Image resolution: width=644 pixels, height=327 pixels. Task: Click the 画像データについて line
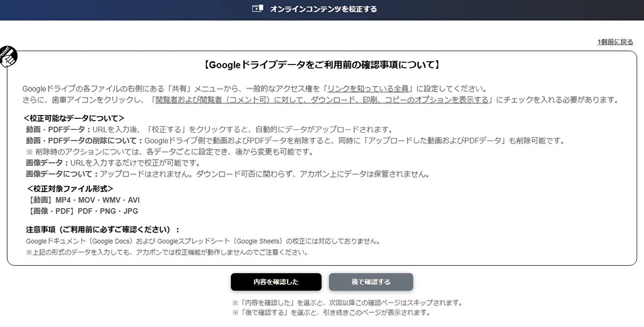(x=228, y=174)
